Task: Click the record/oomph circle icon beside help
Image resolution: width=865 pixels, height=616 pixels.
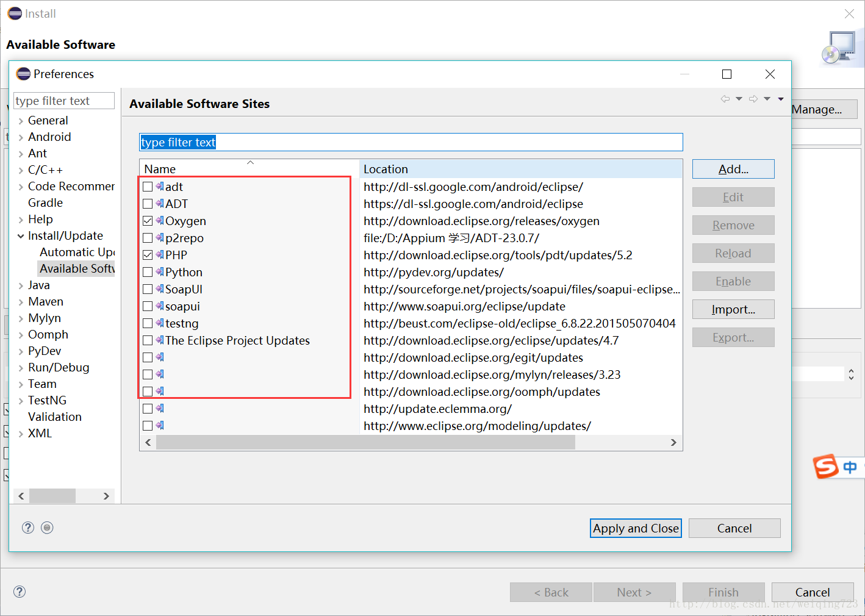Action: [47, 528]
